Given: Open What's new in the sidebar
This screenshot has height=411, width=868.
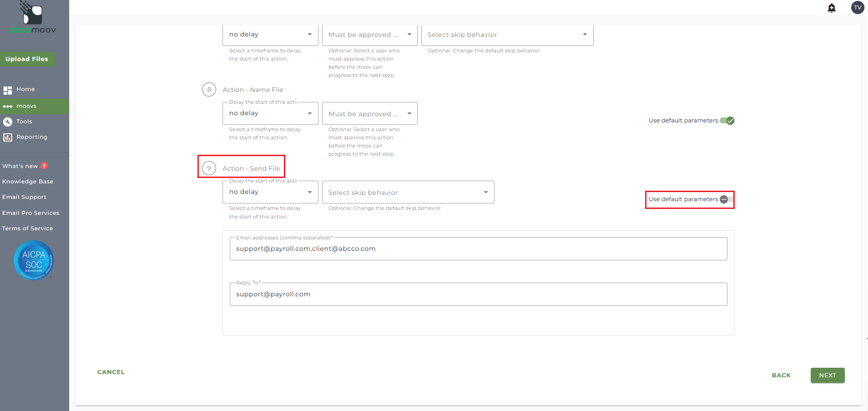Looking at the screenshot, I should 20,166.
